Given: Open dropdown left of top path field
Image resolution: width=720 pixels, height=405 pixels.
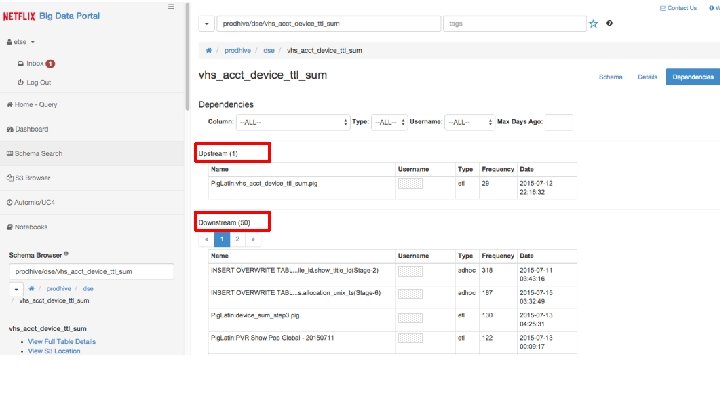Looking at the screenshot, I should tap(207, 24).
